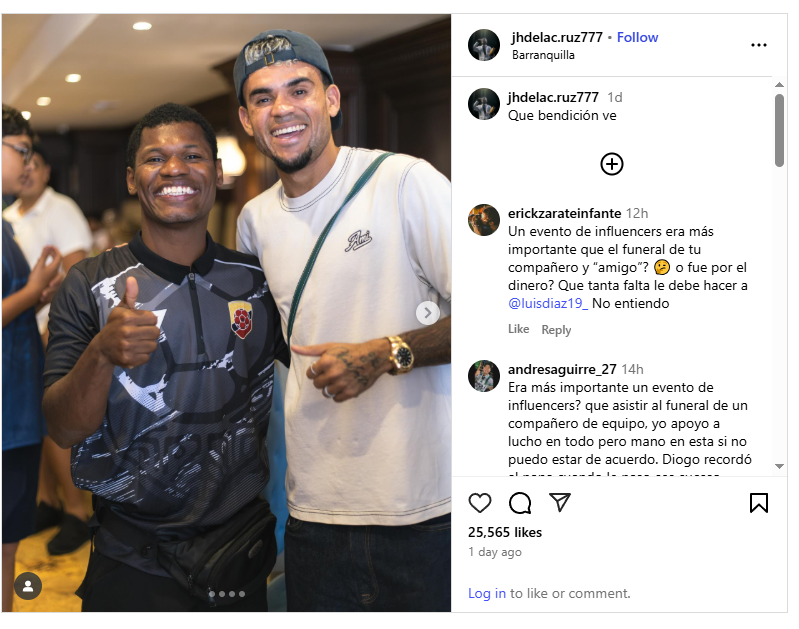Viewport: 799px width, 629px height.
Task: Open Barranquilla location page
Action: pos(543,55)
